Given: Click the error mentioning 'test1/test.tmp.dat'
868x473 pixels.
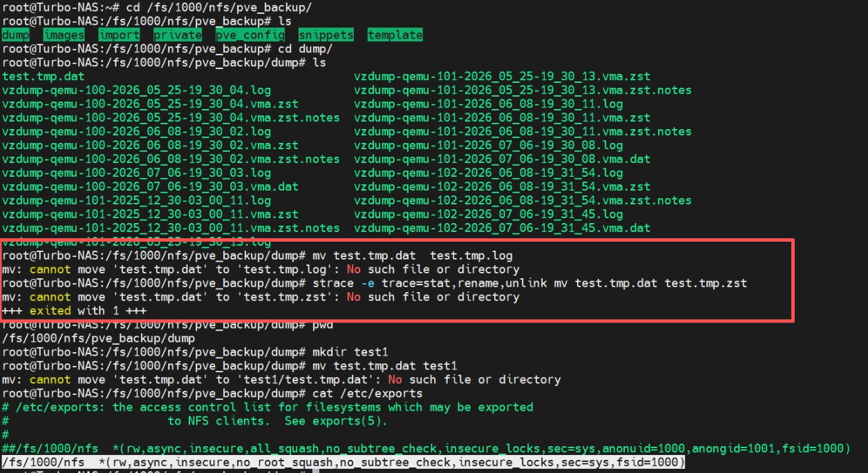Looking at the screenshot, I should (281, 380).
